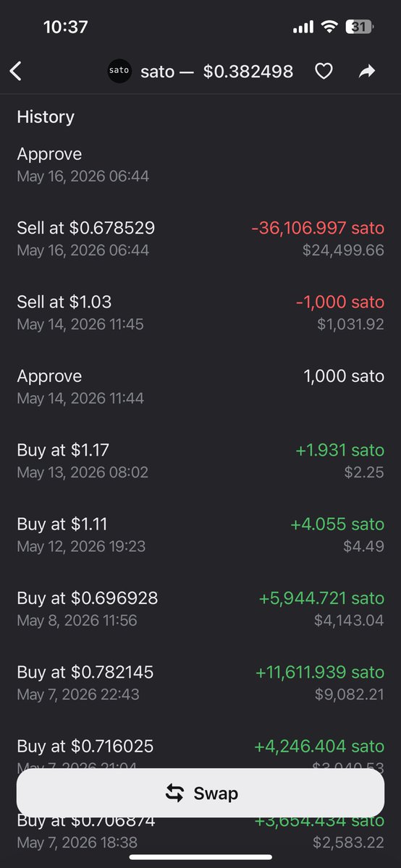Tap the sato price title $0.382498

point(248,71)
